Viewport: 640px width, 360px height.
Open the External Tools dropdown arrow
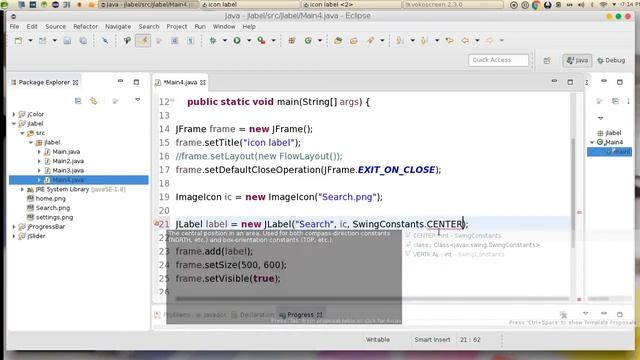(273, 40)
